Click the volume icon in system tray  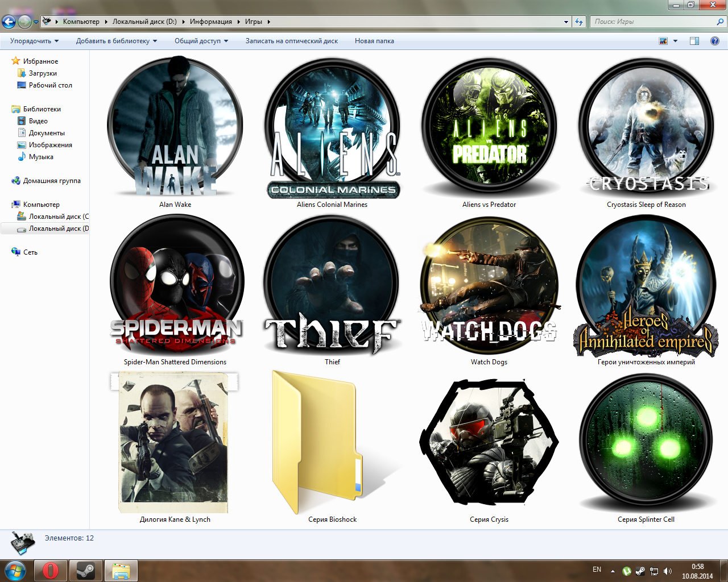668,571
